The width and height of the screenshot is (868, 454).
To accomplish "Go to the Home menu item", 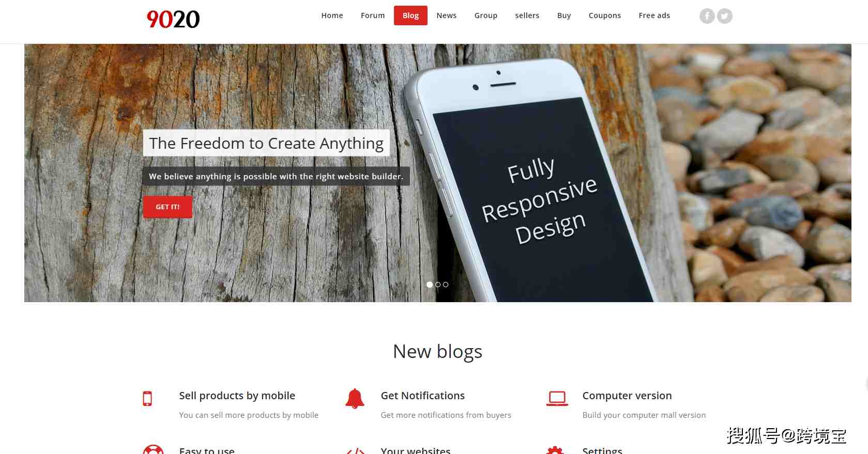I will coord(332,15).
